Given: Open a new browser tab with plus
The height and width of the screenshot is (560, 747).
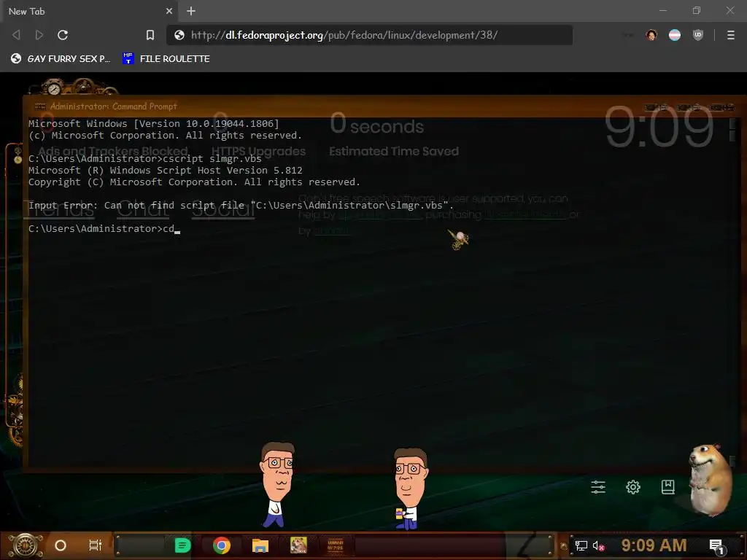Looking at the screenshot, I should click(x=191, y=11).
